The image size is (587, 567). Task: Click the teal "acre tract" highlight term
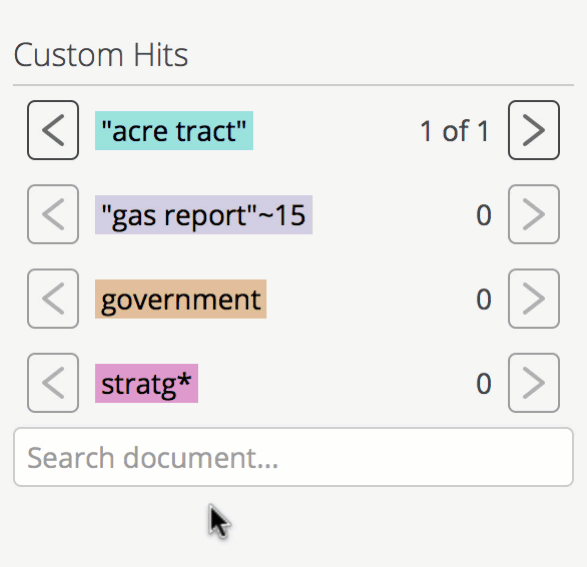[174, 131]
